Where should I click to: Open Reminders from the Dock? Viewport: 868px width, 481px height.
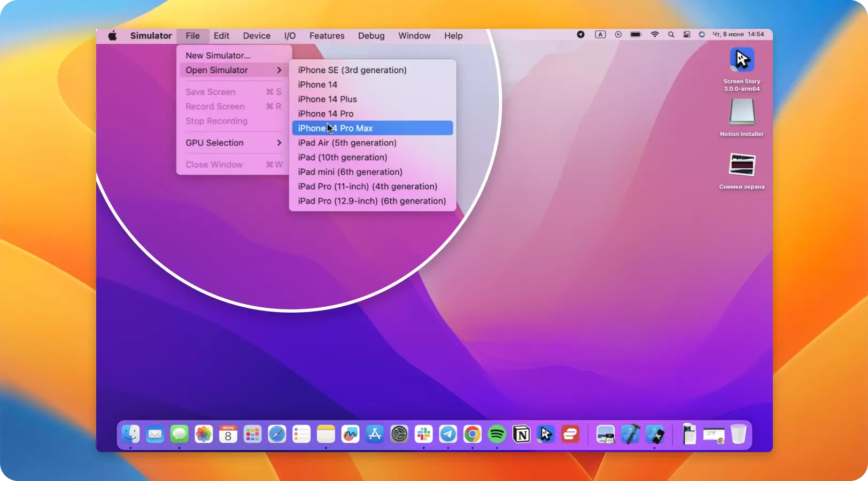click(x=301, y=434)
